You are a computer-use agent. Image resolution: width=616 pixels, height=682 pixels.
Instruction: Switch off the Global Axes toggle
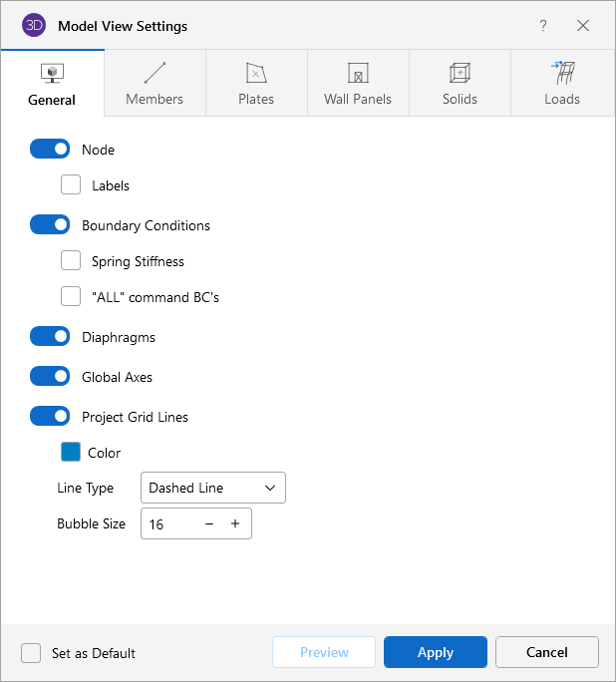click(x=50, y=376)
